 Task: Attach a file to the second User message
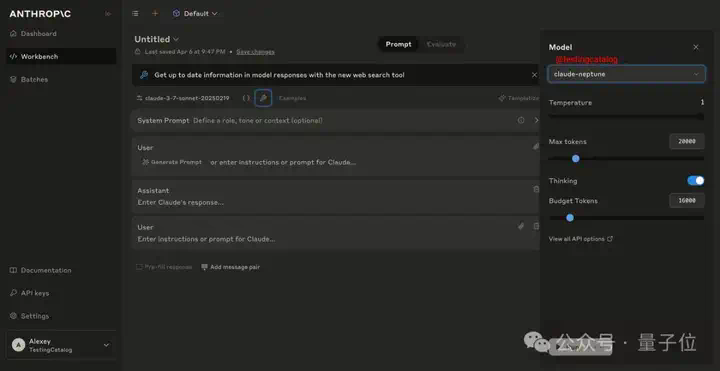point(521,226)
